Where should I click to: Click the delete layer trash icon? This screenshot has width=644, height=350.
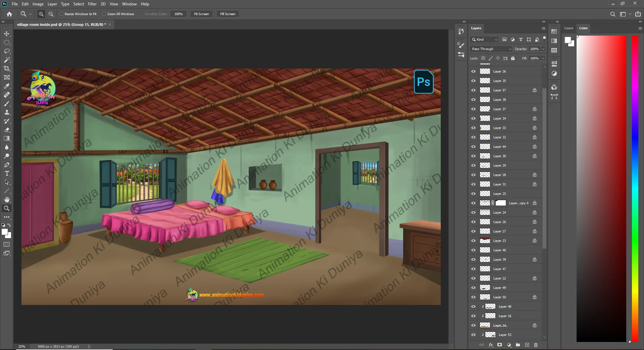click(x=536, y=345)
